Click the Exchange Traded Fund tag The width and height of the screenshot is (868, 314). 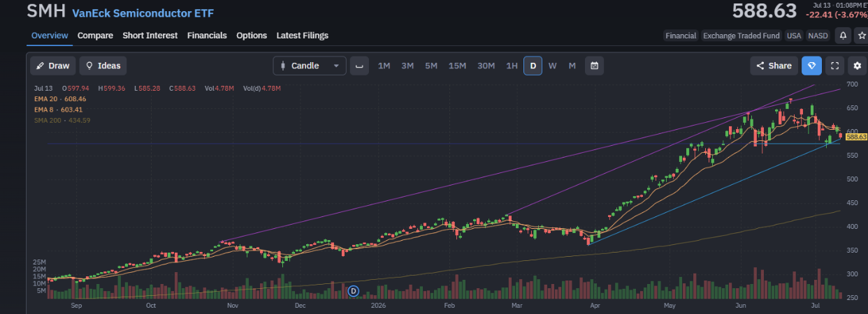pyautogui.click(x=742, y=36)
